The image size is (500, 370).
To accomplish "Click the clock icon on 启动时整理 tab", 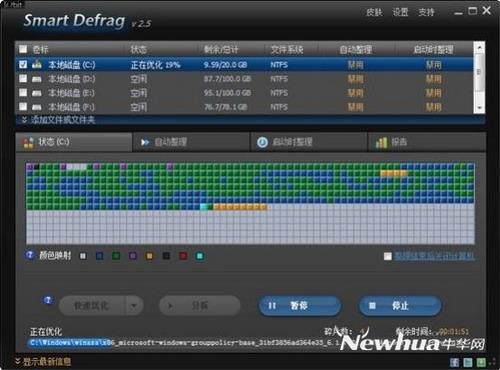I will coord(262,142).
